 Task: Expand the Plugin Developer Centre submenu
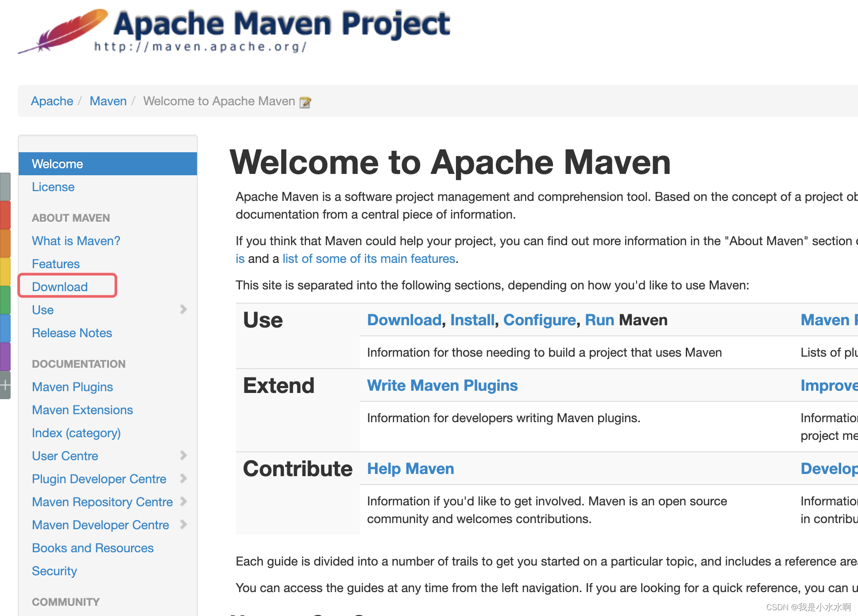click(x=184, y=478)
